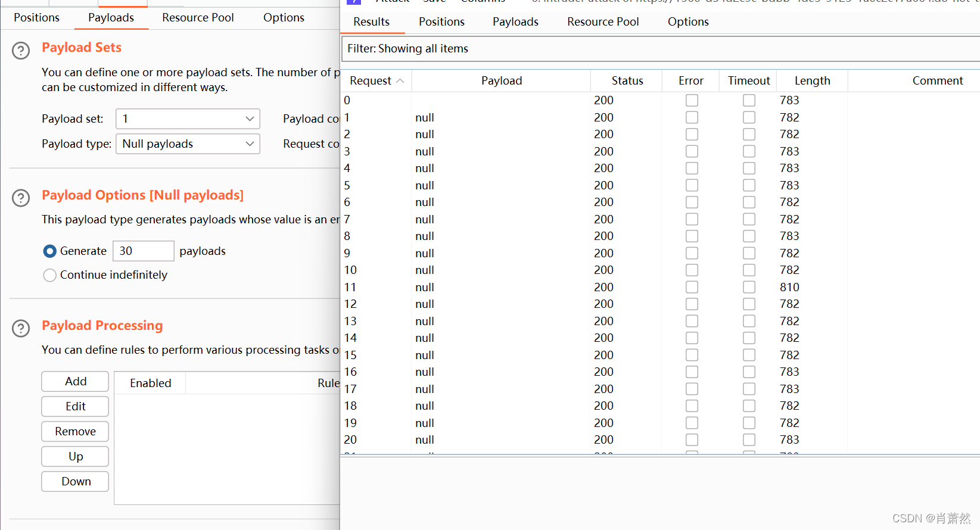Select the Generate radio button
Viewport: 980px width, 530px height.
pos(50,251)
